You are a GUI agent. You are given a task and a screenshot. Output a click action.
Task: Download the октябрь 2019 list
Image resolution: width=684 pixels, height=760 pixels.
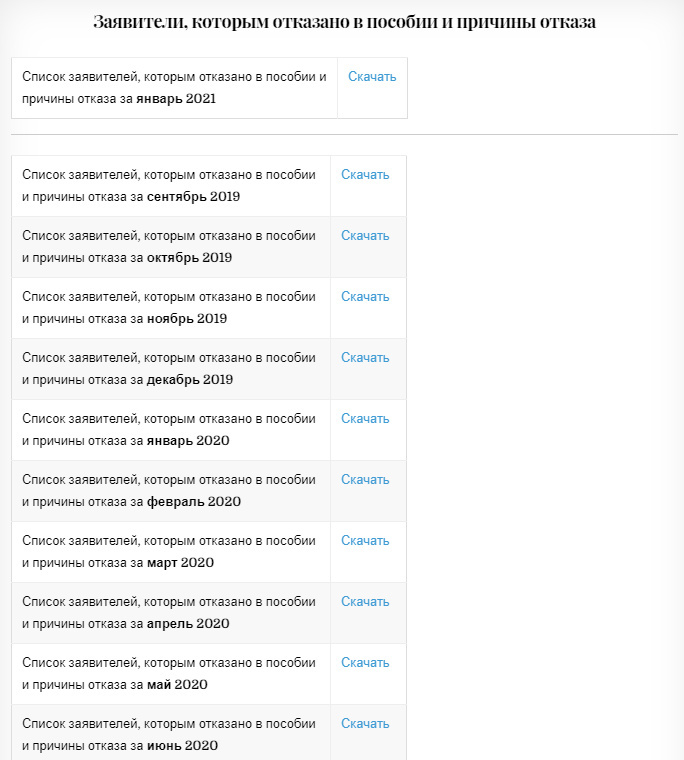(x=365, y=236)
